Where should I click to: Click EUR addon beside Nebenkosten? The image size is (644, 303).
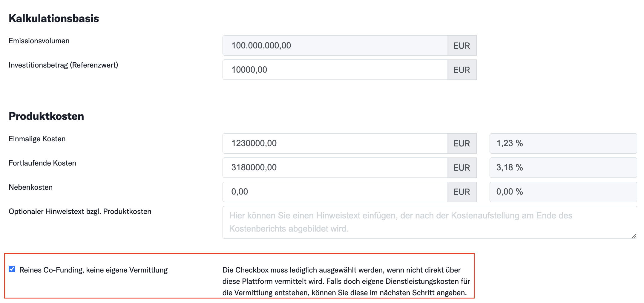tap(461, 192)
